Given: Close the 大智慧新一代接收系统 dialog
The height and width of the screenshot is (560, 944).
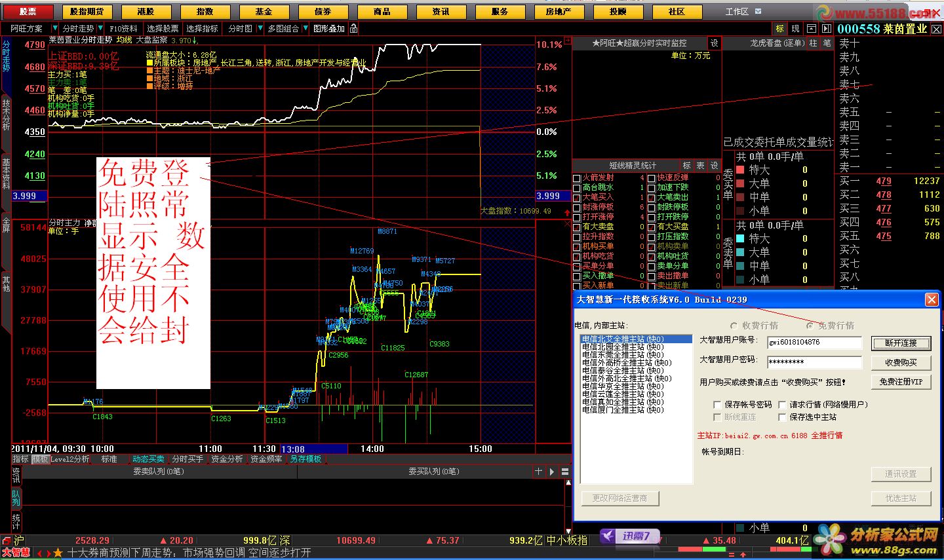Looking at the screenshot, I should pos(932,299).
